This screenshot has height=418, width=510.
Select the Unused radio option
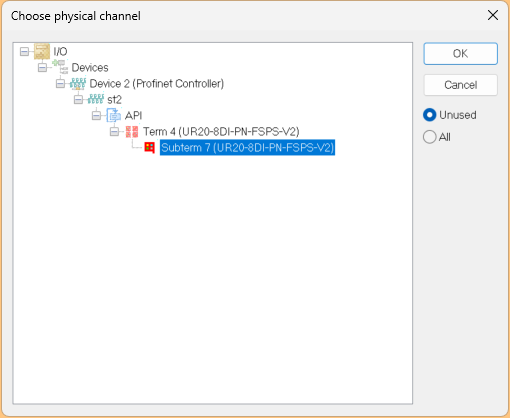(x=429, y=115)
